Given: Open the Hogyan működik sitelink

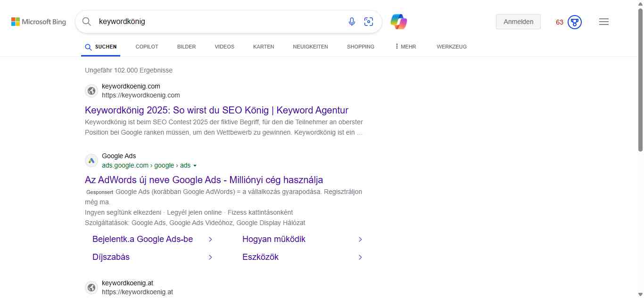Looking at the screenshot, I should [274, 239].
